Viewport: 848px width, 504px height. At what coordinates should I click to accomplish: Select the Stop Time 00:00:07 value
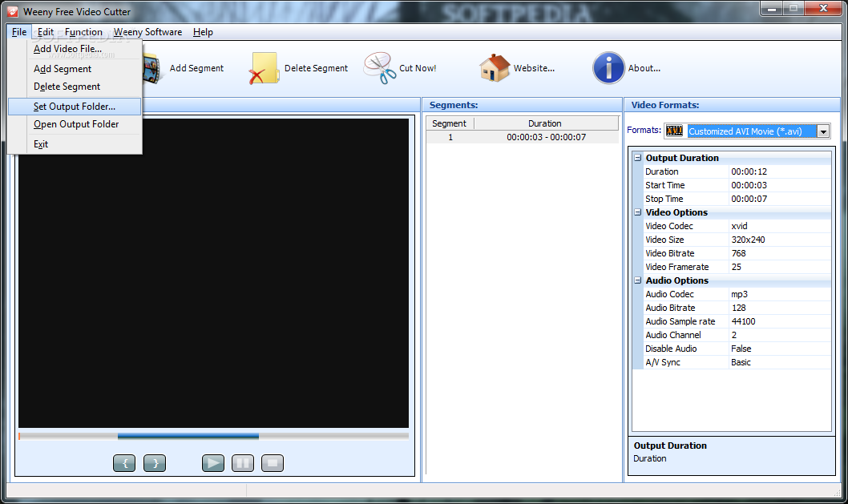pyautogui.click(x=780, y=199)
